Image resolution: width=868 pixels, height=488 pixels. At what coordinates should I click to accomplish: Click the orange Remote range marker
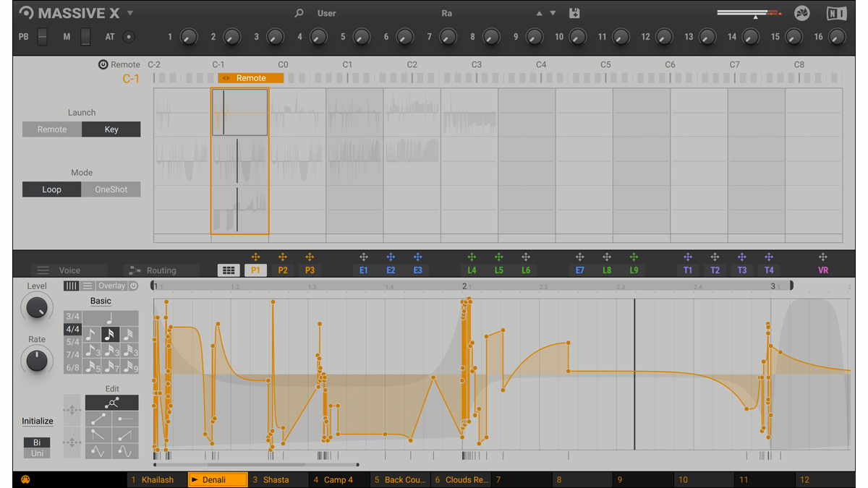250,78
